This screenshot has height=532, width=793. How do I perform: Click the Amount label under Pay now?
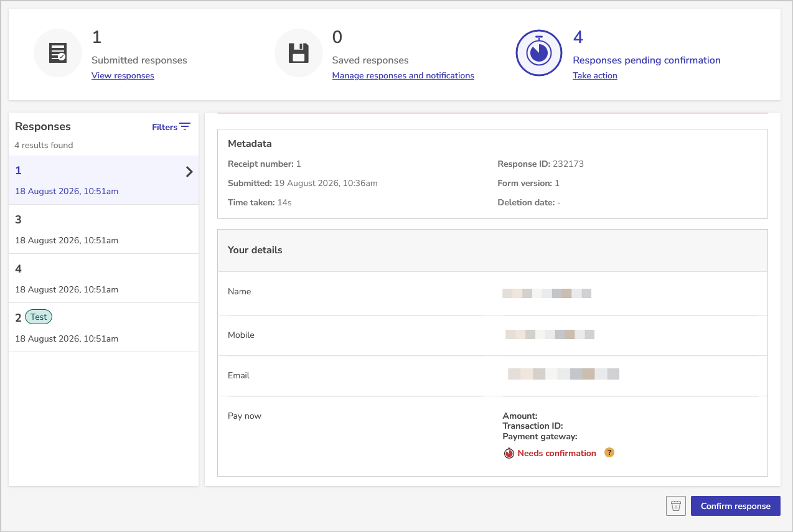[520, 416]
